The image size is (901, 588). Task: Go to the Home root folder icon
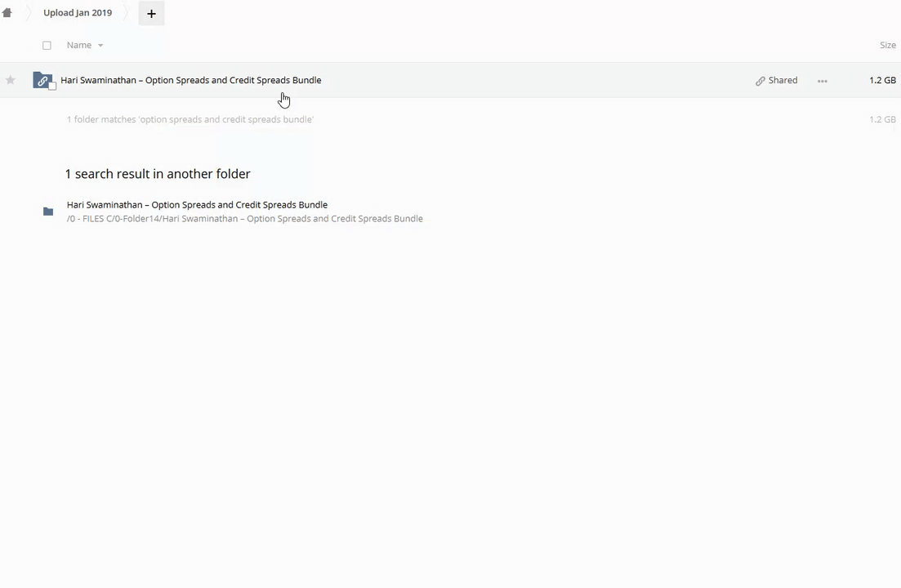pyautogui.click(x=7, y=13)
